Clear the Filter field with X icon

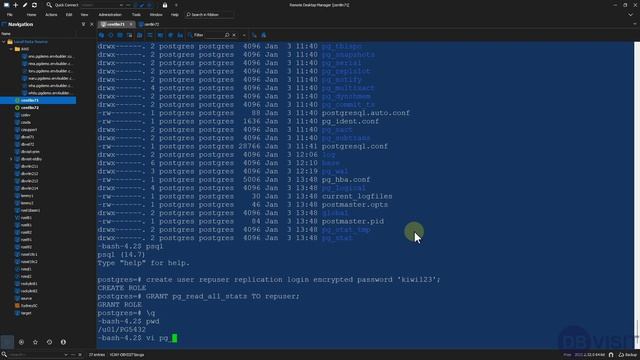click(x=234, y=35)
